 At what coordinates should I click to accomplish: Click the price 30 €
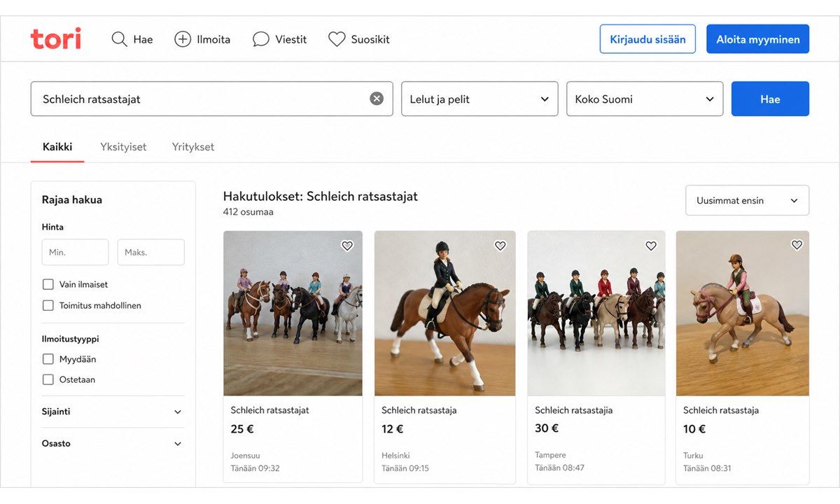pyautogui.click(x=547, y=428)
